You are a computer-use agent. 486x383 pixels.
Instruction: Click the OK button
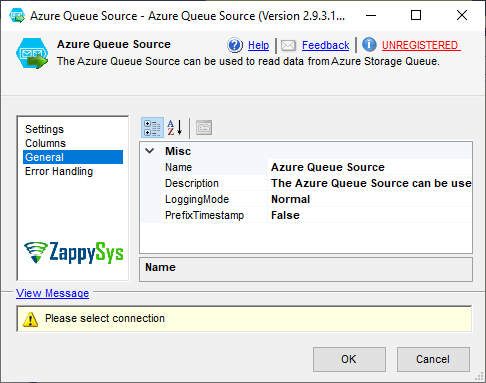pos(349,359)
